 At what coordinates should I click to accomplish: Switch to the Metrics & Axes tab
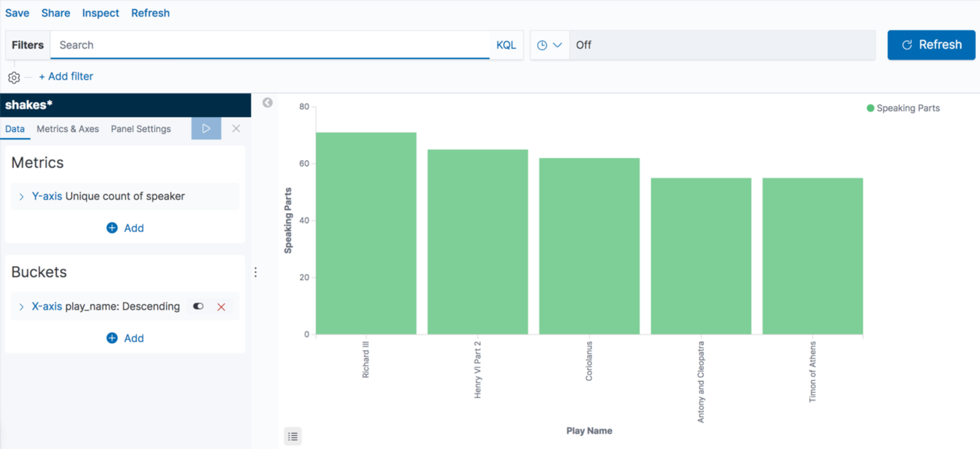[67, 129]
